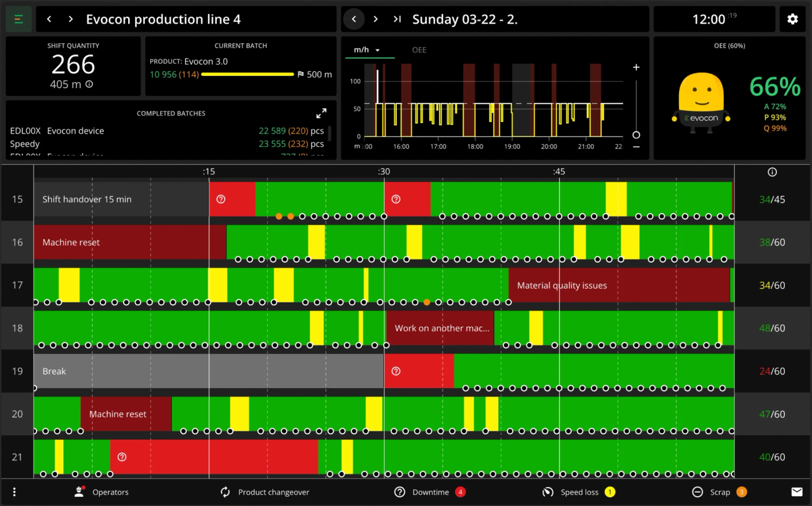Go to next production line arrow

70,19
